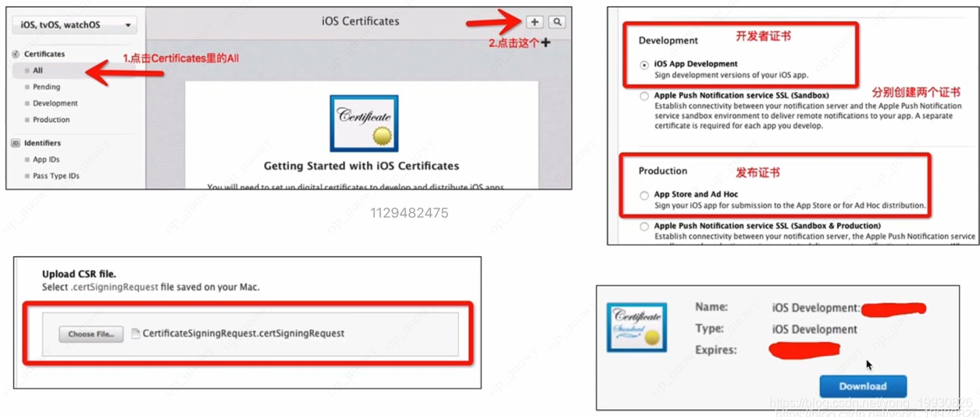
Task: Click the Upload CSR file. heading
Action: point(79,274)
